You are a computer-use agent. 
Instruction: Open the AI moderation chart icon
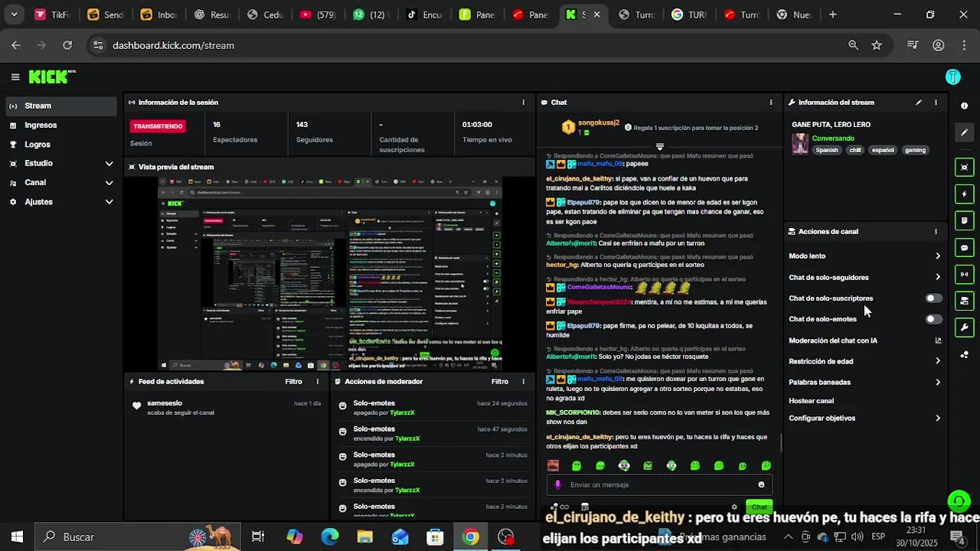938,341
